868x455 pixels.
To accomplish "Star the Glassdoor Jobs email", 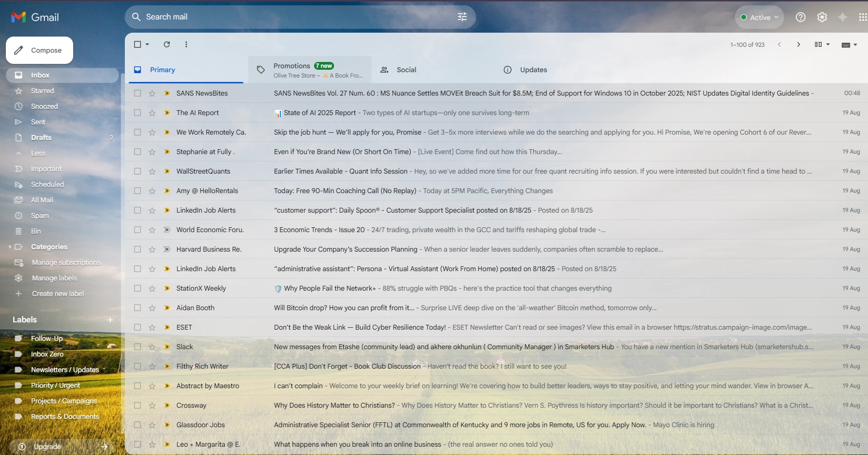I will [x=152, y=425].
